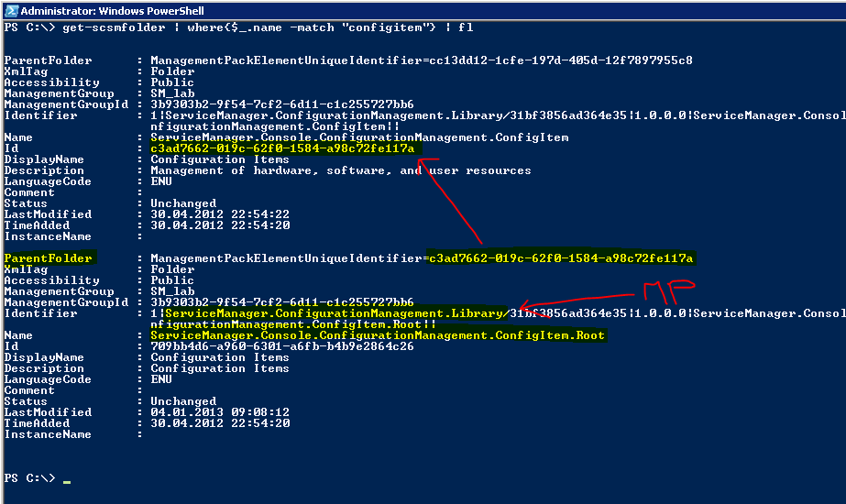Click the first DisplayName value Configuration Items
Viewport: 846px width, 504px height.
pos(220,159)
